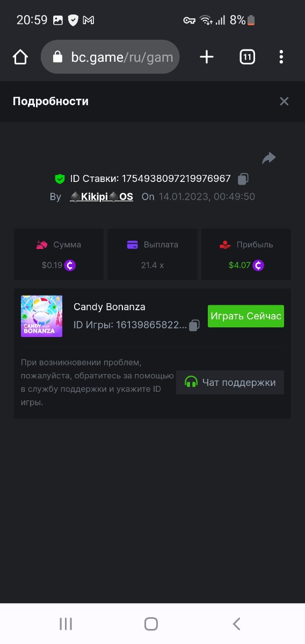305x644 pixels.
Task: Tap the Выплата payout card
Action: (x=152, y=254)
